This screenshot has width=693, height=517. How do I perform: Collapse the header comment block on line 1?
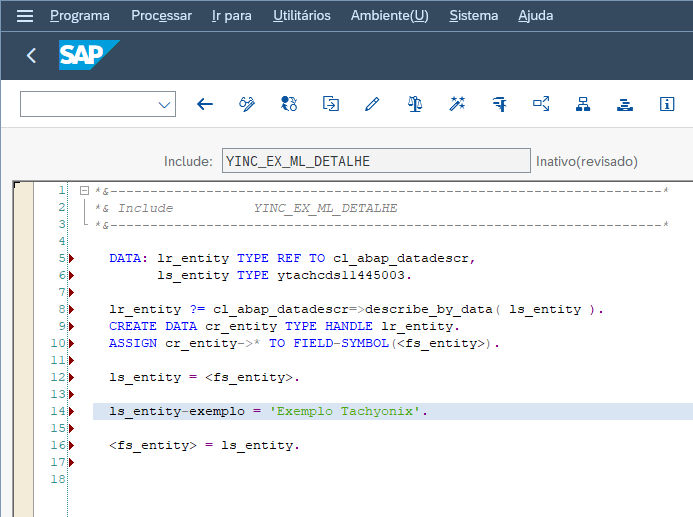pos(84,190)
